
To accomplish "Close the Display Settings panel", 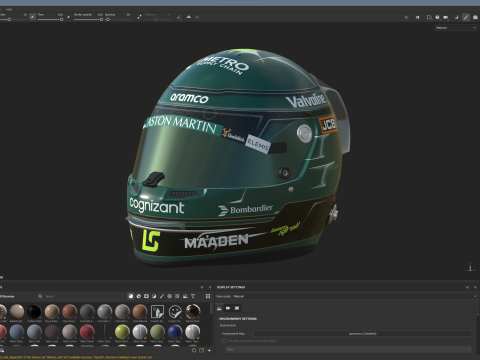I will 475,287.
